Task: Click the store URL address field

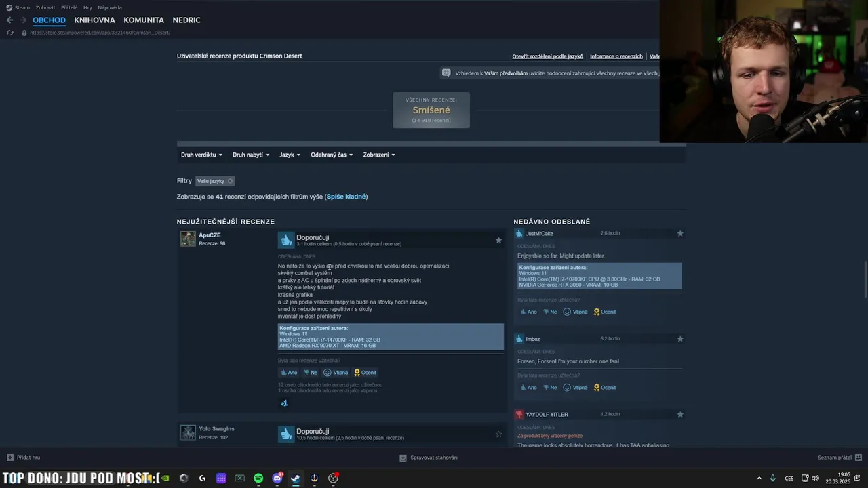Action: (x=100, y=33)
